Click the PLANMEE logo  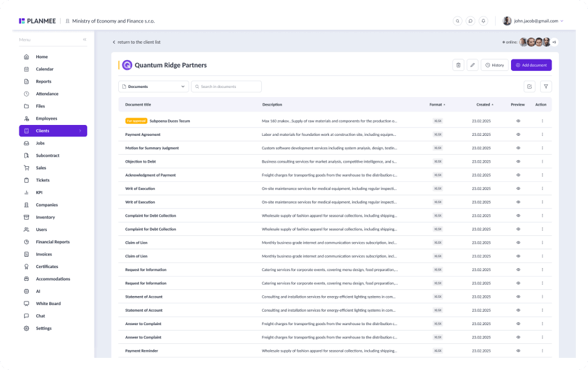tap(38, 21)
